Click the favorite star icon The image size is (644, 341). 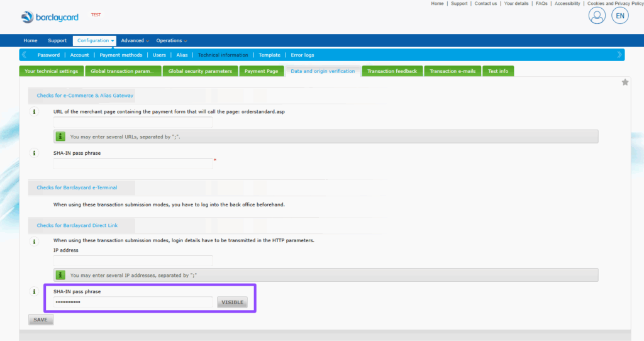[625, 82]
